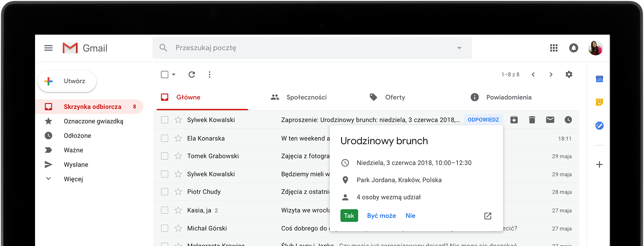Click the Park Jordana, Kraków, Polska location
Viewport: 644px width, 246px height.
[x=399, y=180]
